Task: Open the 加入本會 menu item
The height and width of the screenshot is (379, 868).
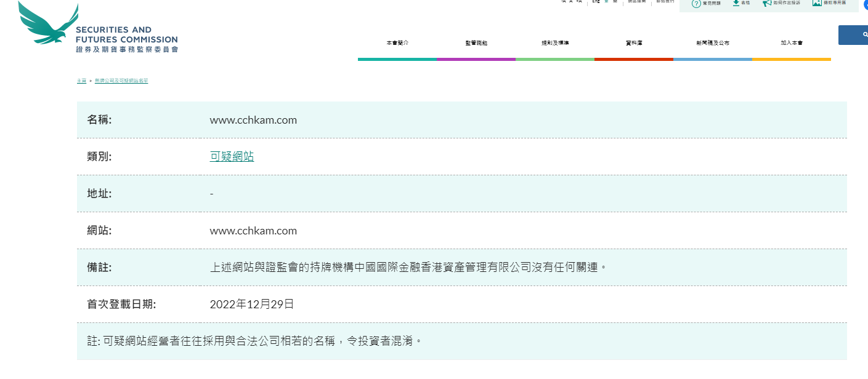Action: tap(792, 43)
